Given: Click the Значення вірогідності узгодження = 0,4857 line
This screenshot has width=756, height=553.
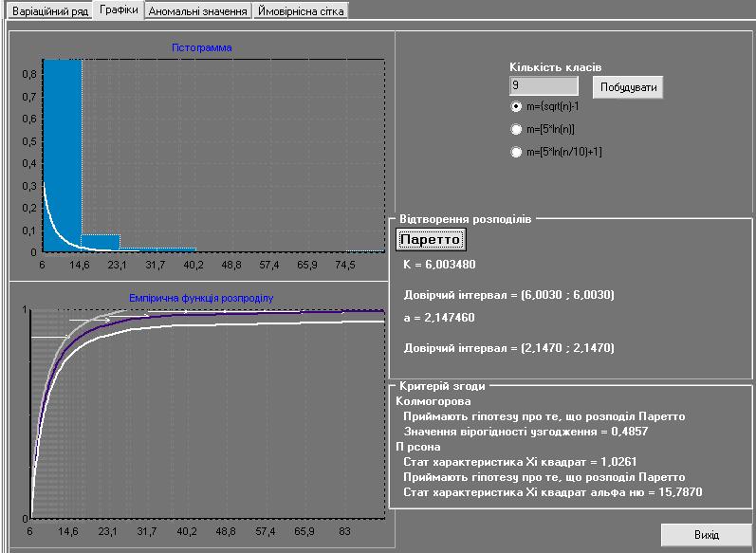Looking at the screenshot, I should coord(526,432).
